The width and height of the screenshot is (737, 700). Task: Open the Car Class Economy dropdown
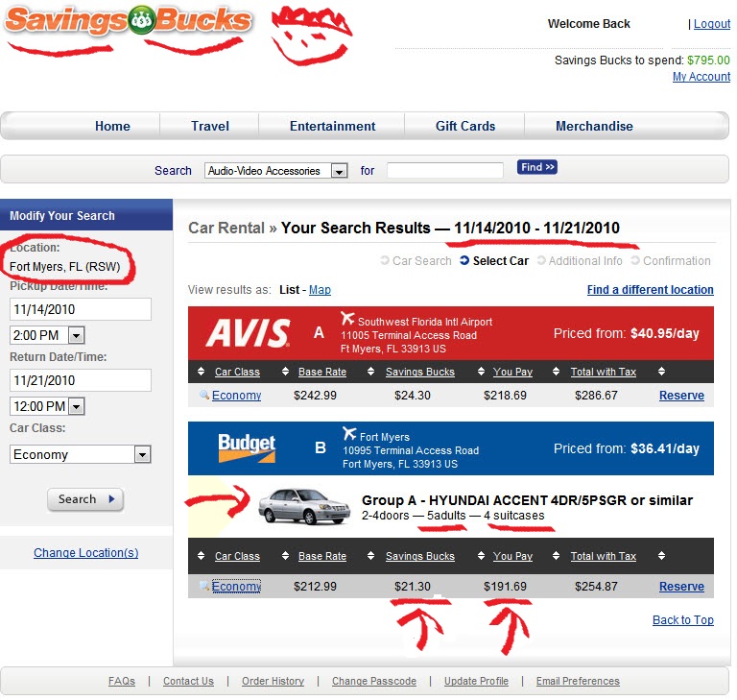[x=80, y=454]
